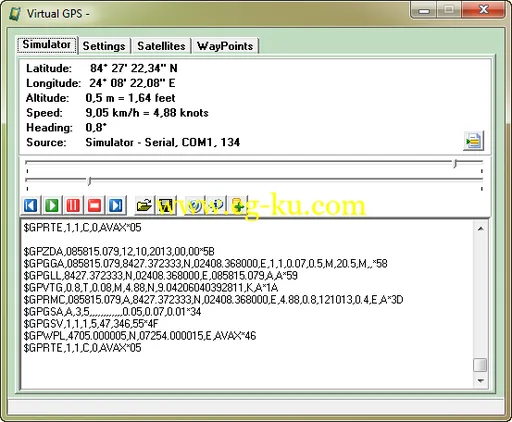Click the latitude value 84° 27' 22,34" N
The width and height of the screenshot is (512, 422).
point(134,68)
